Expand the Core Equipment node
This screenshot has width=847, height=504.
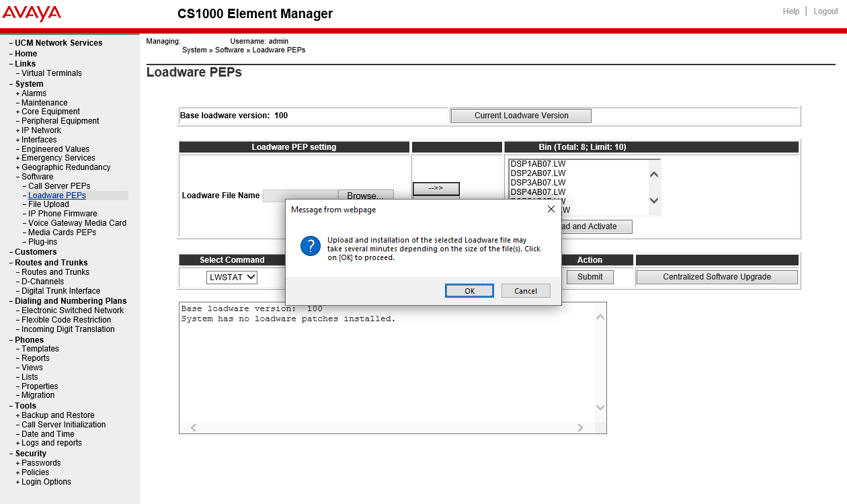pyautogui.click(x=18, y=112)
